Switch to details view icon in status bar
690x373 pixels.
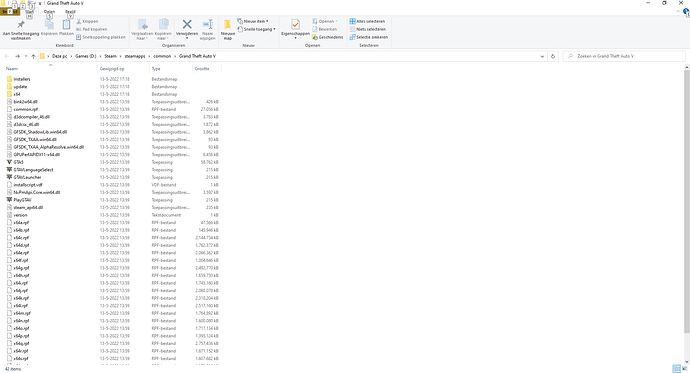point(676,369)
